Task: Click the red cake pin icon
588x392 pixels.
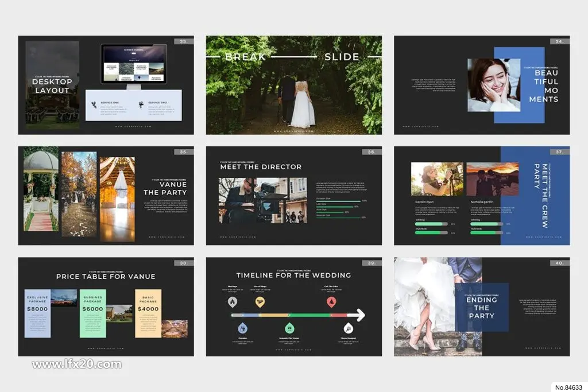Action: click(x=331, y=302)
